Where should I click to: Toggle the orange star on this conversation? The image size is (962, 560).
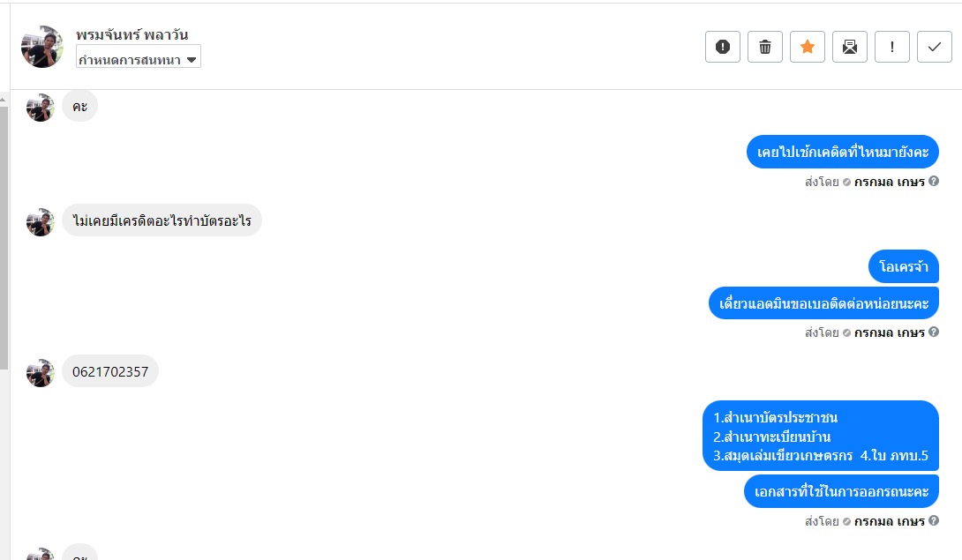pos(807,47)
